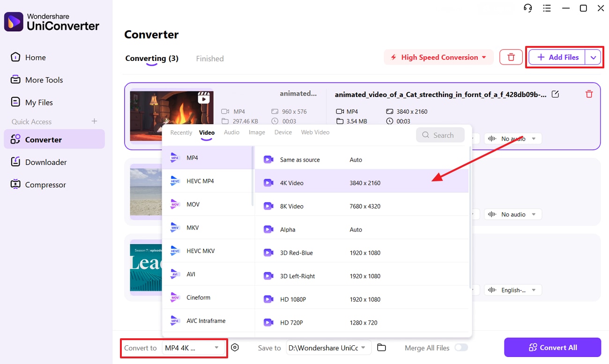Open the Convert to format dropdown
Screen dimensions: 609x364
tap(193, 348)
